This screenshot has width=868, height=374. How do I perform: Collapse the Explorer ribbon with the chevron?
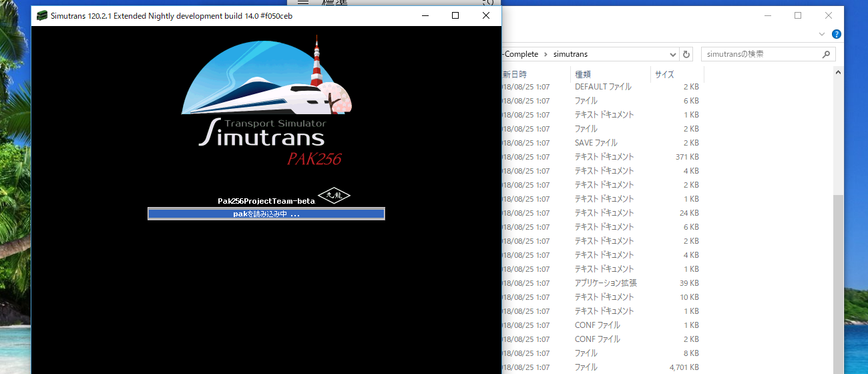[822, 34]
